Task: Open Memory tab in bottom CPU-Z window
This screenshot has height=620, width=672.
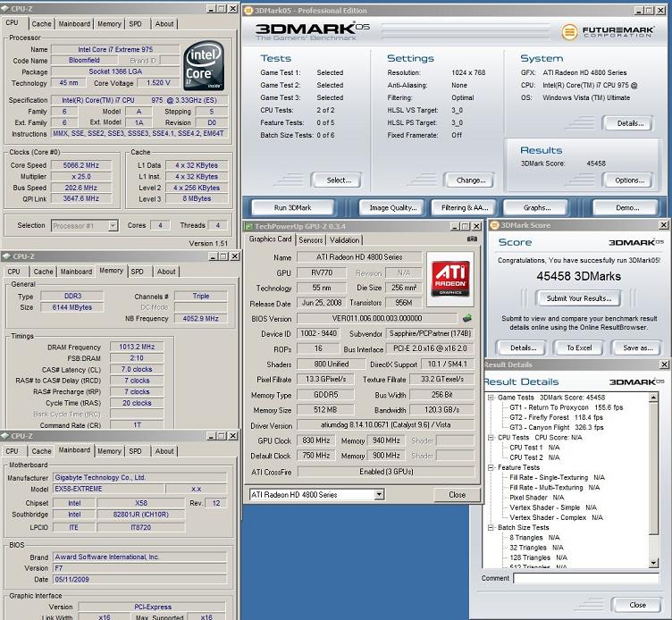Action: [x=109, y=451]
